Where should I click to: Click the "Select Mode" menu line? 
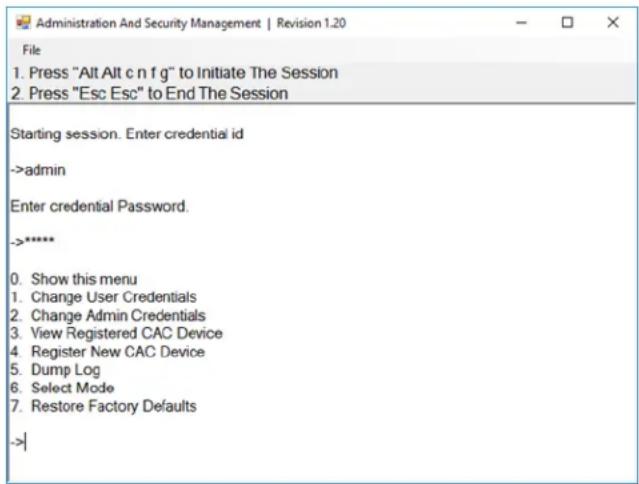(62, 387)
